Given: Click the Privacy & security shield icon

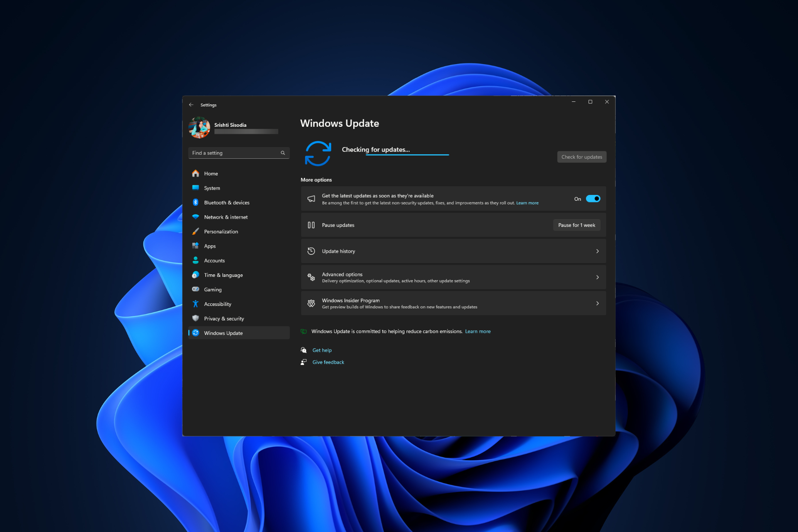Looking at the screenshot, I should (x=195, y=318).
